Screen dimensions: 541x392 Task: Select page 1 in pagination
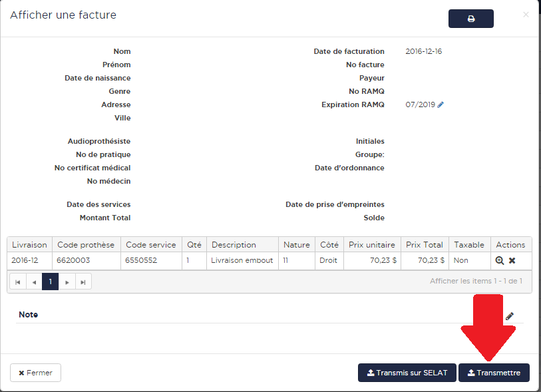(x=50, y=282)
